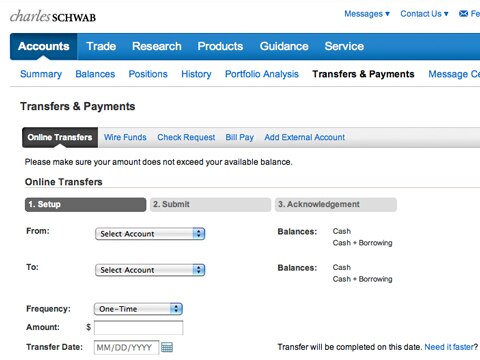Select Transfers & Payments in subnav
The width and height of the screenshot is (480, 360).
(363, 74)
